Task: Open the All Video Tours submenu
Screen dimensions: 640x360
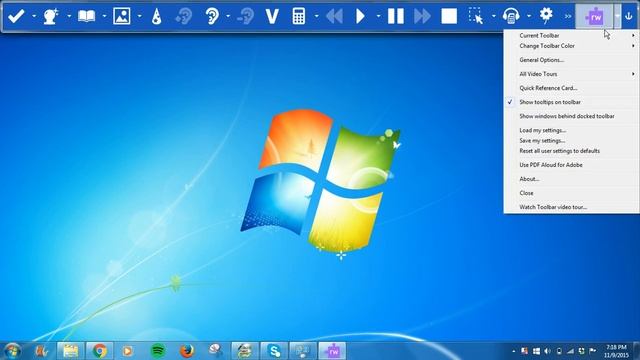Action: [571, 74]
